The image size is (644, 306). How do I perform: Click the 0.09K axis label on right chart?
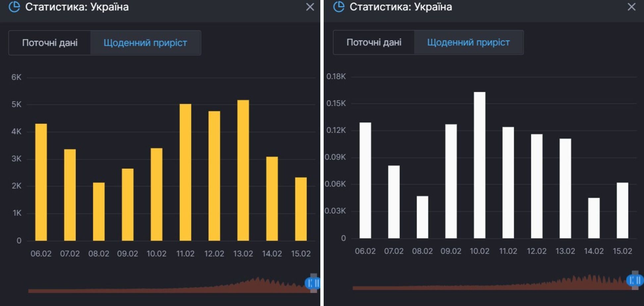335,157
